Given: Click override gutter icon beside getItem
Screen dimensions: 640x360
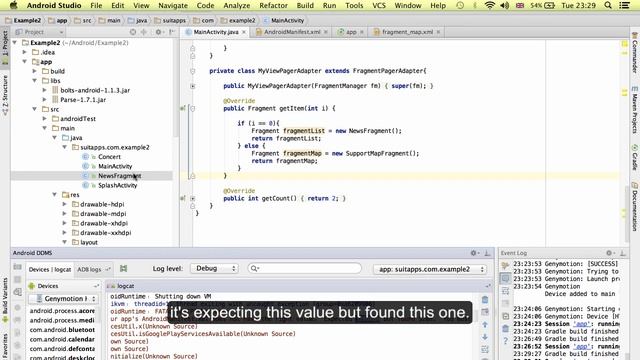Looking at the screenshot, I should [182, 108].
